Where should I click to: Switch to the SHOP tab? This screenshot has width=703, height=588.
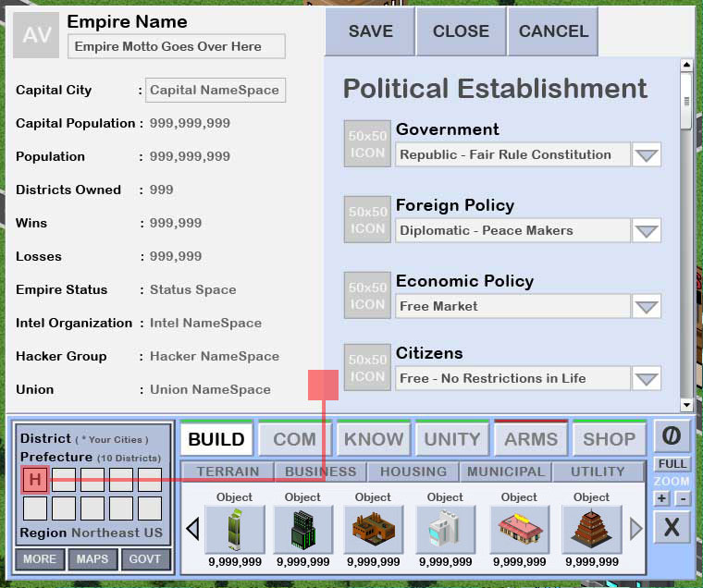coord(610,438)
